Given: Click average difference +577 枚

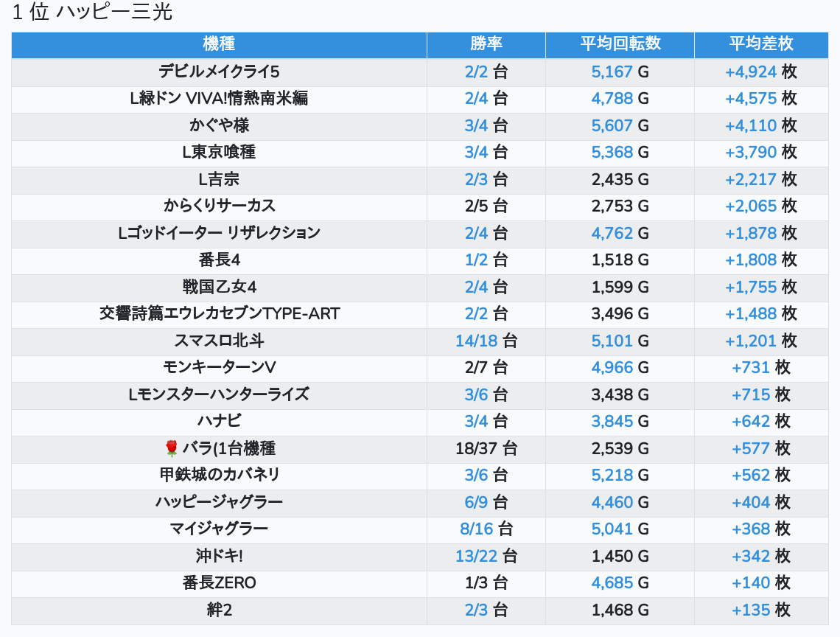Looking at the screenshot, I should pyautogui.click(x=760, y=448).
